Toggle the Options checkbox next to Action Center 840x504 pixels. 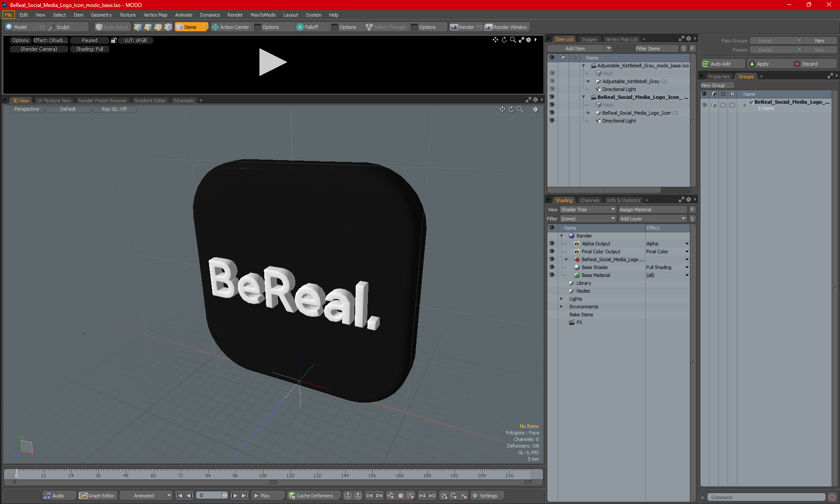coord(258,27)
